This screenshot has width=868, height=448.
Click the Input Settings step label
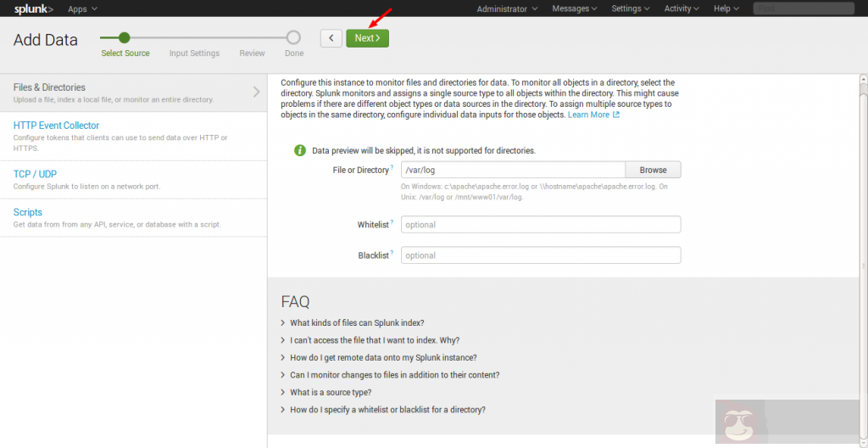[x=194, y=53]
